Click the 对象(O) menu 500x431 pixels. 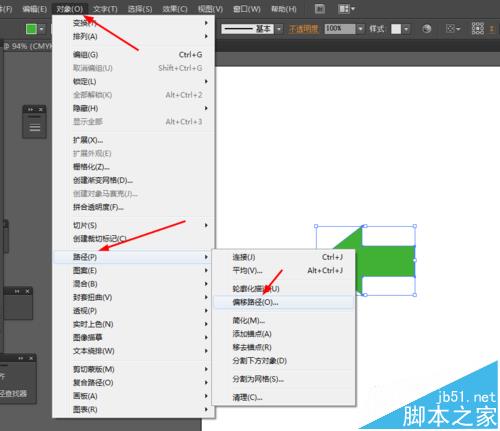click(69, 9)
